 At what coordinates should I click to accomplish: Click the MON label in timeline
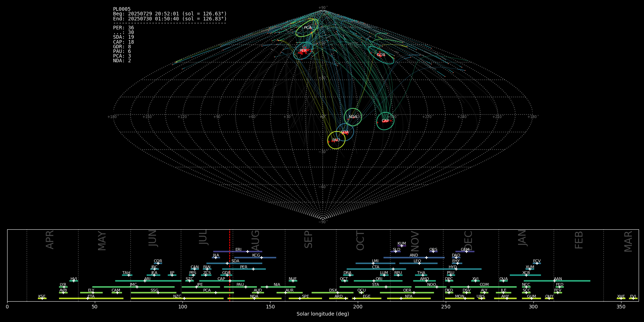(459, 297)
